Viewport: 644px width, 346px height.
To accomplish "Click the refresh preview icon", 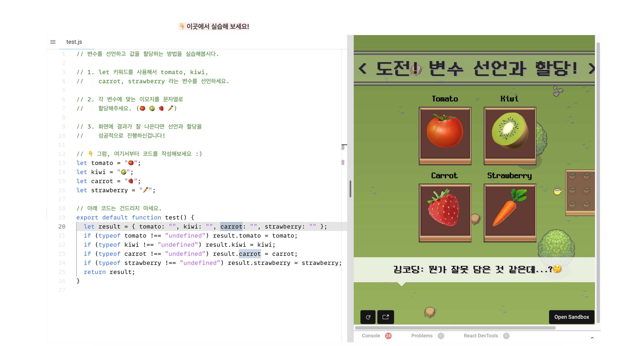I will pyautogui.click(x=368, y=317).
